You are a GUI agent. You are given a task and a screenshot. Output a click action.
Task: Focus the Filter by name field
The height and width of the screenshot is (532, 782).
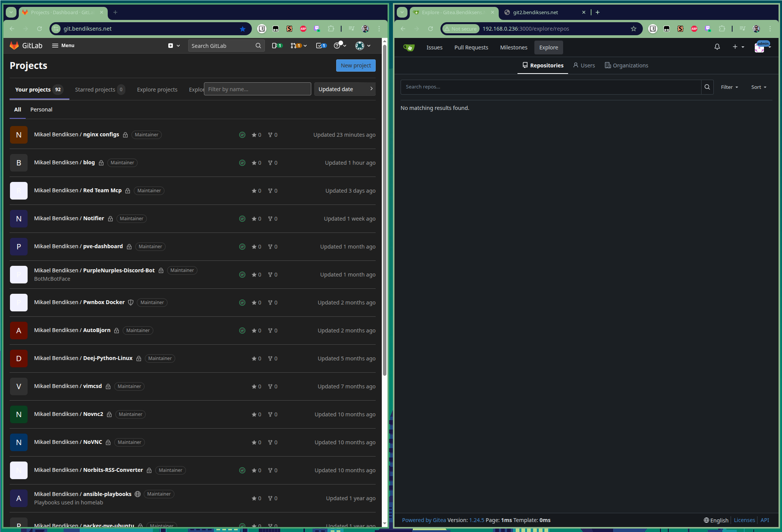pos(257,89)
